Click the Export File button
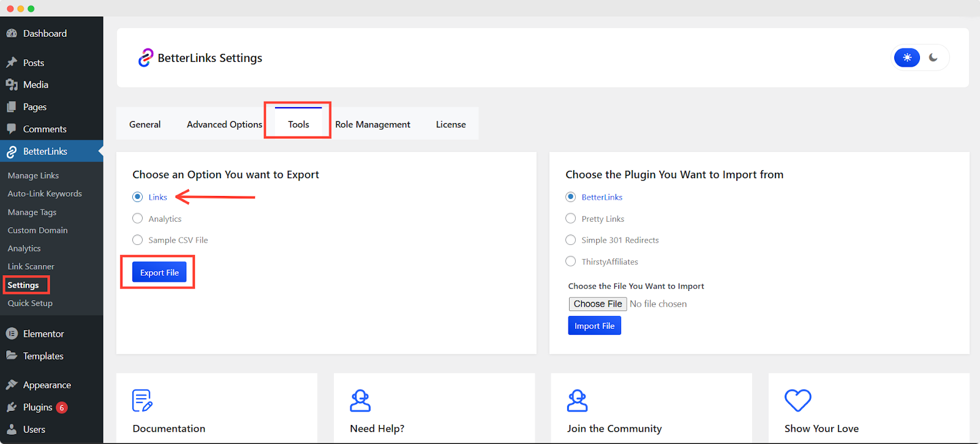Screen dimensions: 980x444 click(159, 273)
